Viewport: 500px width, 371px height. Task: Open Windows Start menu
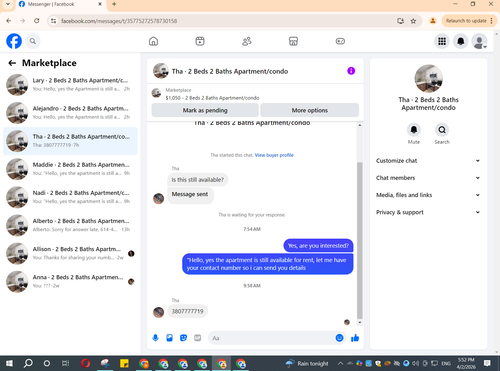click(9, 363)
